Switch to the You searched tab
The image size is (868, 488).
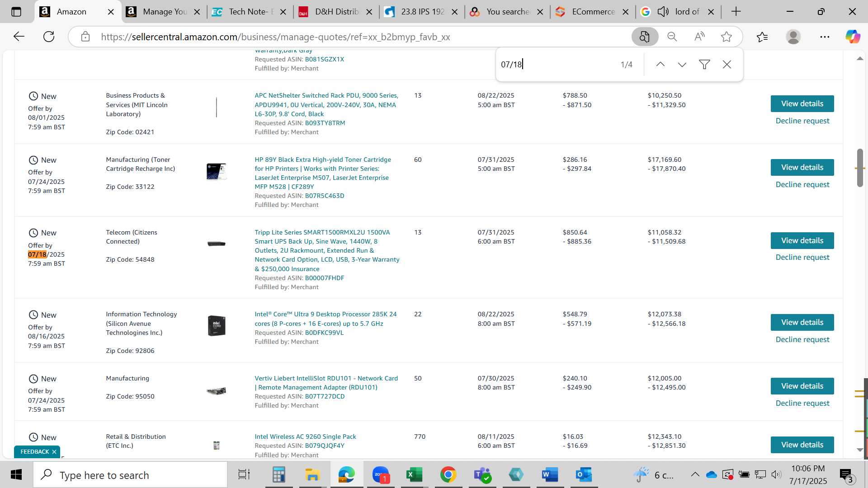coord(508,12)
